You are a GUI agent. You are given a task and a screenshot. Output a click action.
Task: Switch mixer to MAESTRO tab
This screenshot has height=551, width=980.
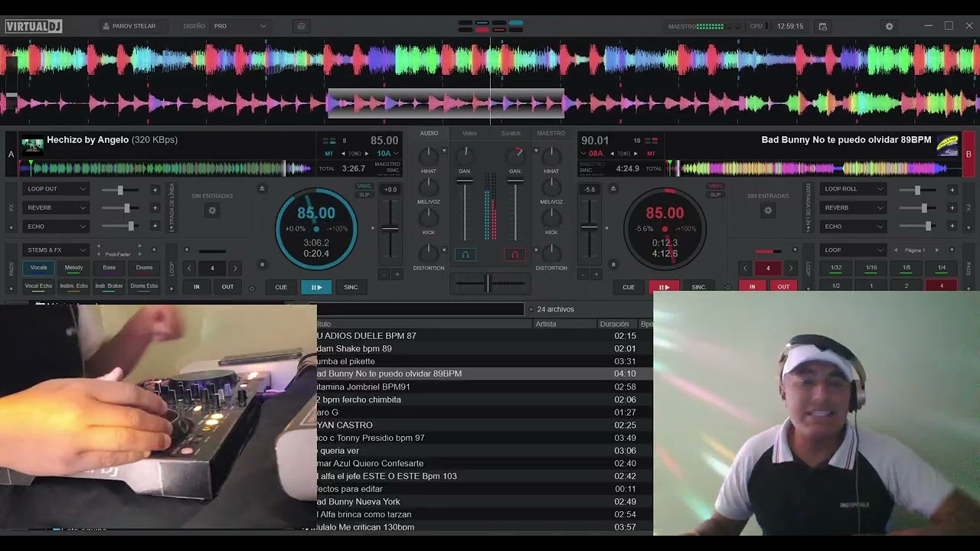(x=551, y=133)
